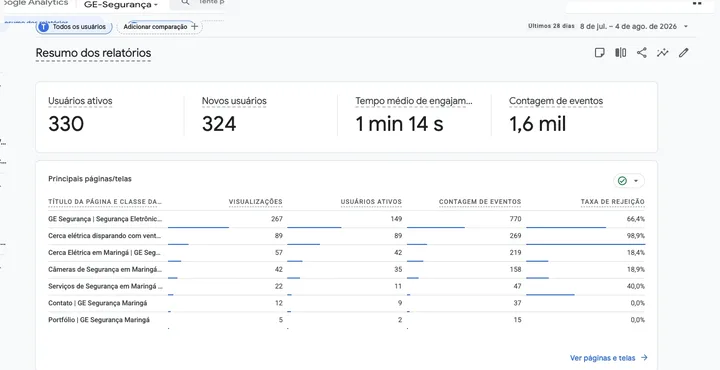This screenshot has width=720, height=370.
Task: Click the 66,4% bounce rate value
Action: (636, 219)
